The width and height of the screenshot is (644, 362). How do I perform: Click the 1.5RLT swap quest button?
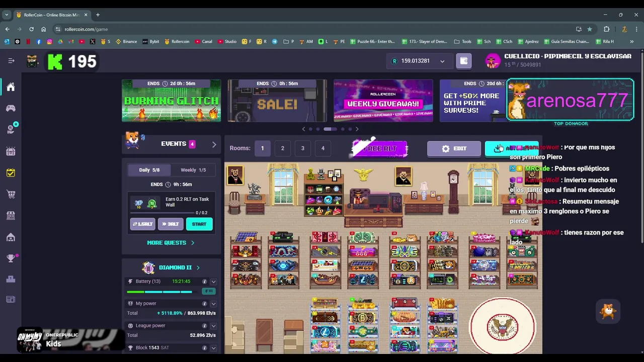coord(142,224)
